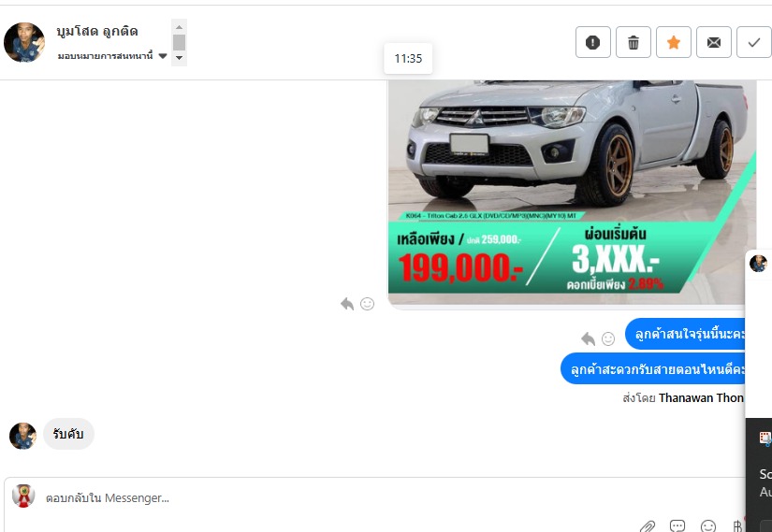Mark conversation done with checkmark button
Viewport: 772px width, 532px height.
click(x=754, y=42)
